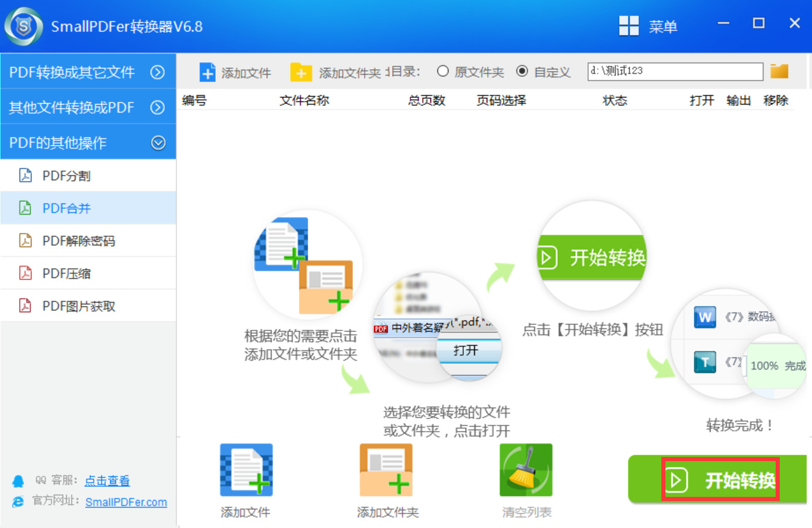The width and height of the screenshot is (812, 528).
Task: Click the QQ 客服 bell icon
Action: click(x=18, y=481)
